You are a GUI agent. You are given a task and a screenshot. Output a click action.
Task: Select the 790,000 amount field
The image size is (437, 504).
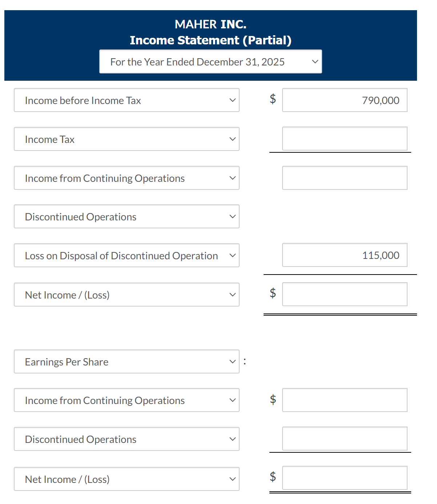[x=345, y=100]
